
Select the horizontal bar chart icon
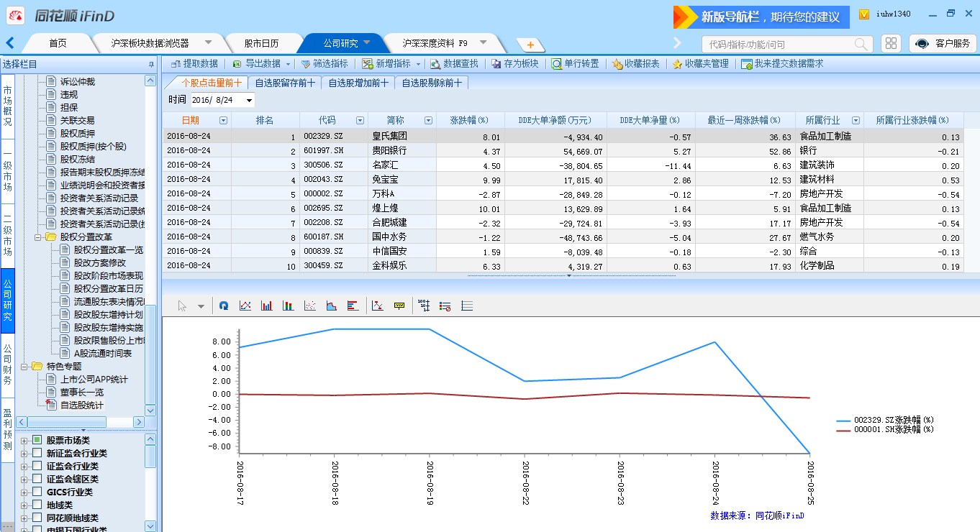click(x=353, y=306)
